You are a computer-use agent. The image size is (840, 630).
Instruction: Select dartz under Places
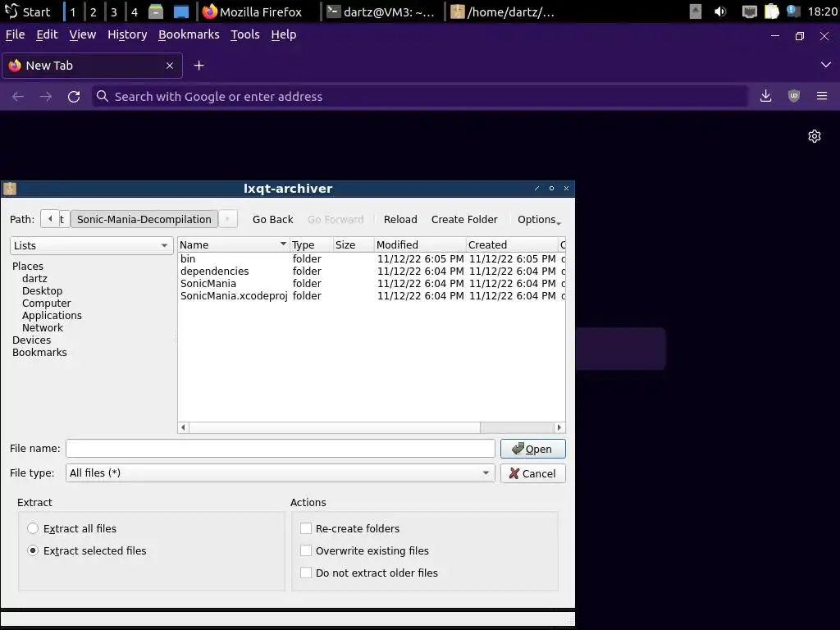34,279
